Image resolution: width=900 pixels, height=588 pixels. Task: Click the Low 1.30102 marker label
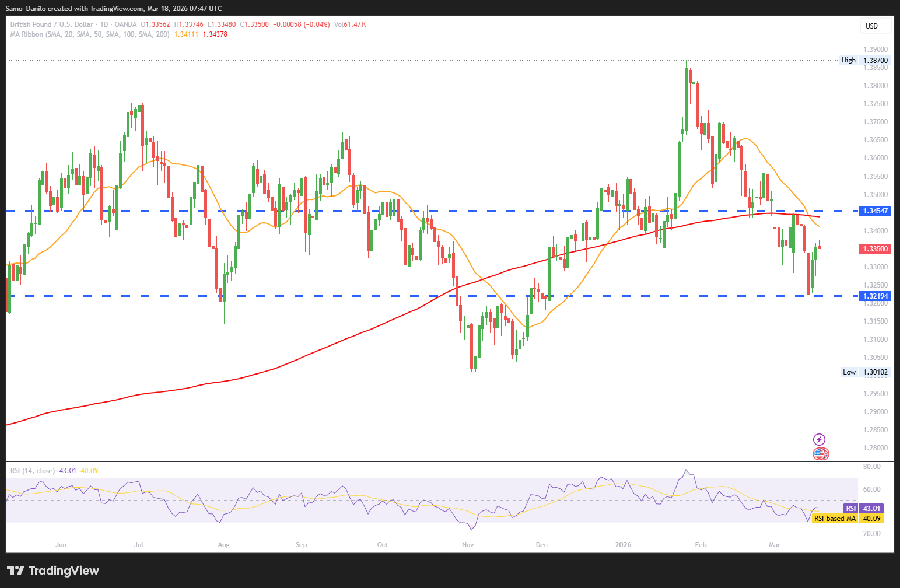[x=866, y=372]
